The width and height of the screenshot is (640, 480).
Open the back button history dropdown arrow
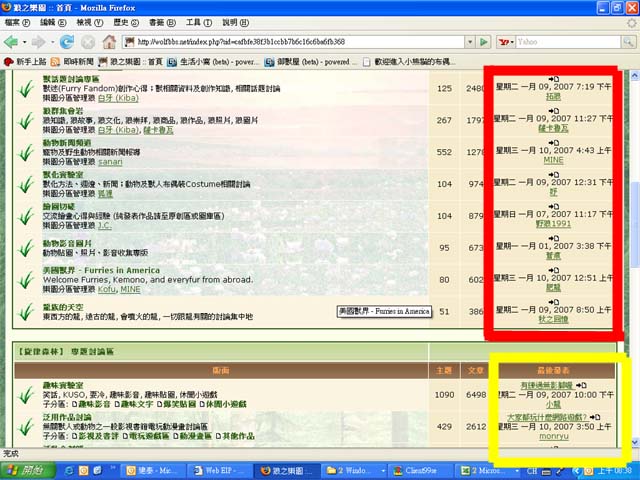pos(25,42)
